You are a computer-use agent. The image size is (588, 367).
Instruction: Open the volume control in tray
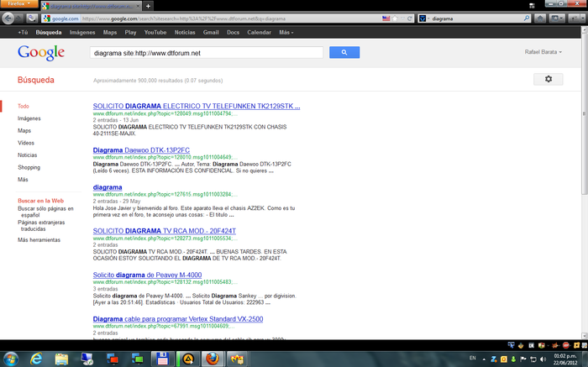(543, 359)
